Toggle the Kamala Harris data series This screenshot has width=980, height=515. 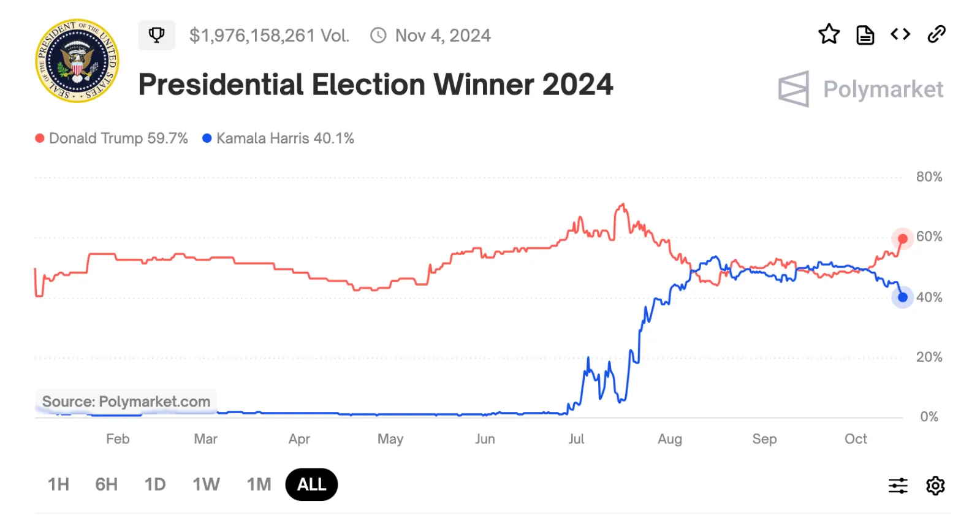click(279, 138)
